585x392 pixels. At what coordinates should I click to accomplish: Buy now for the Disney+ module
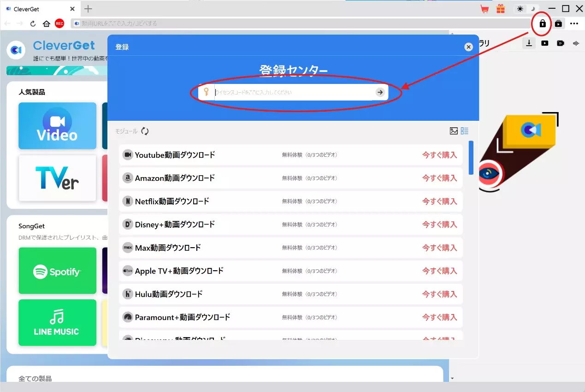point(440,225)
